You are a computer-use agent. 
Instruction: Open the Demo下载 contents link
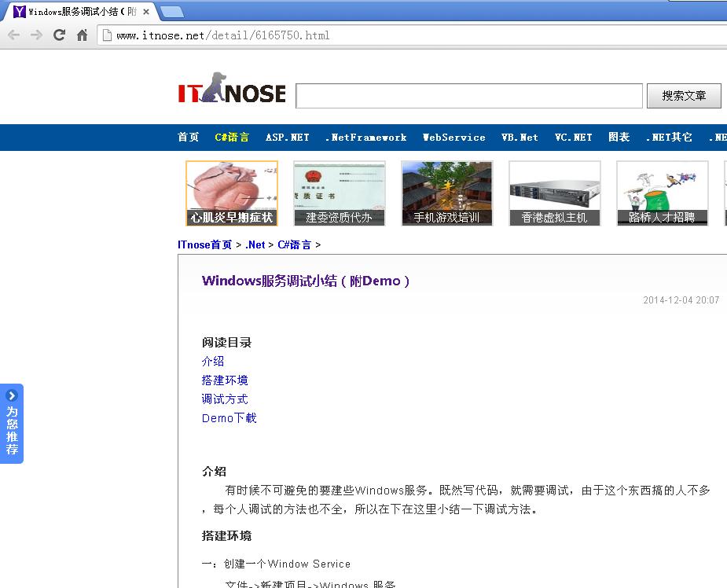click(229, 418)
